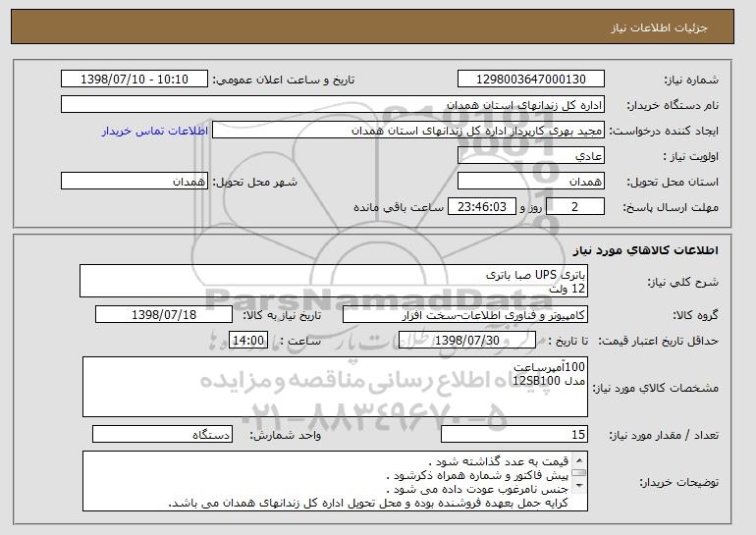The image size is (756, 535).
Task: Click the note line پیش فاکتور و شماره همراه
Action: click(477, 475)
